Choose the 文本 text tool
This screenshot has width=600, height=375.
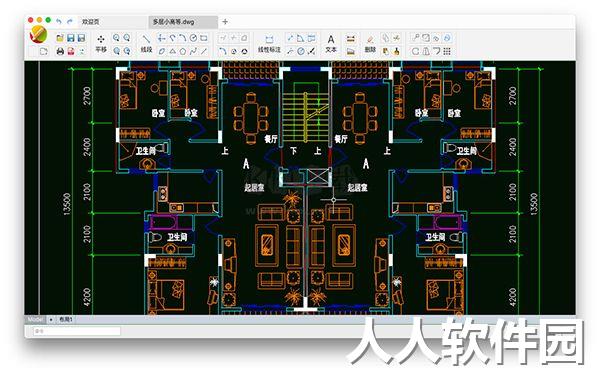coord(331,44)
